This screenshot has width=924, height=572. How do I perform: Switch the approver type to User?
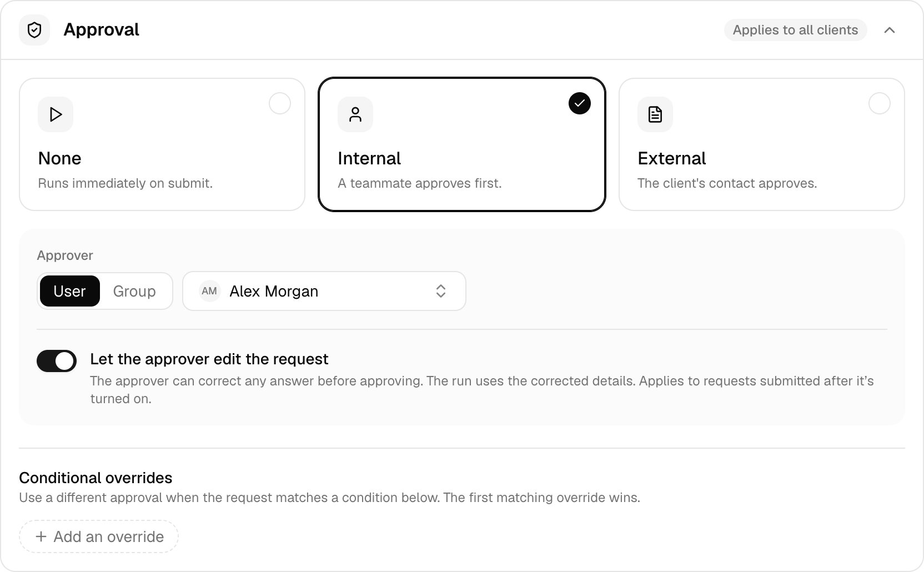coord(70,291)
